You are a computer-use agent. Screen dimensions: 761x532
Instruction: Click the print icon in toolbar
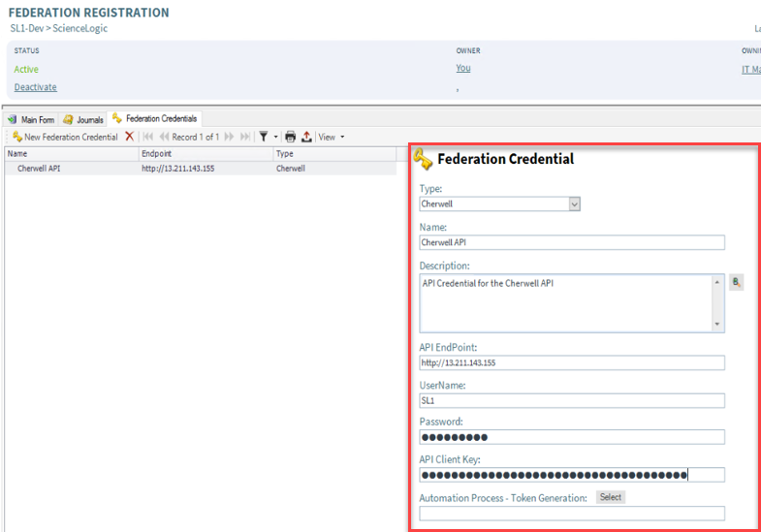290,137
